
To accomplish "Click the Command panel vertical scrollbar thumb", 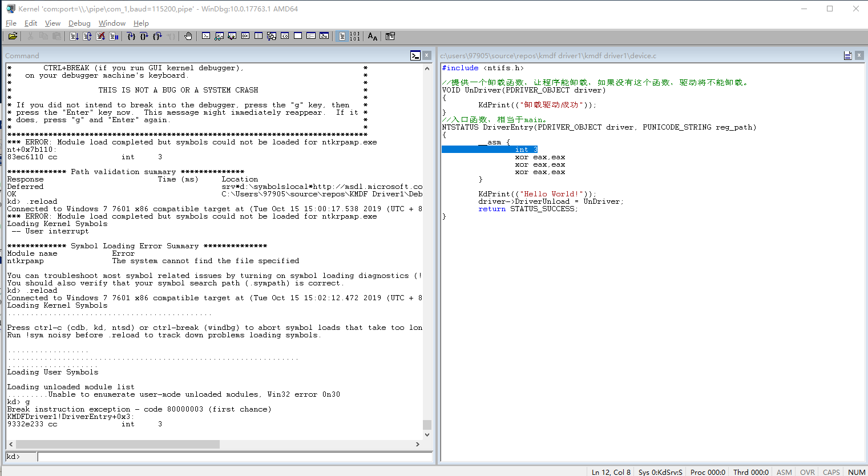I will [x=427, y=425].
